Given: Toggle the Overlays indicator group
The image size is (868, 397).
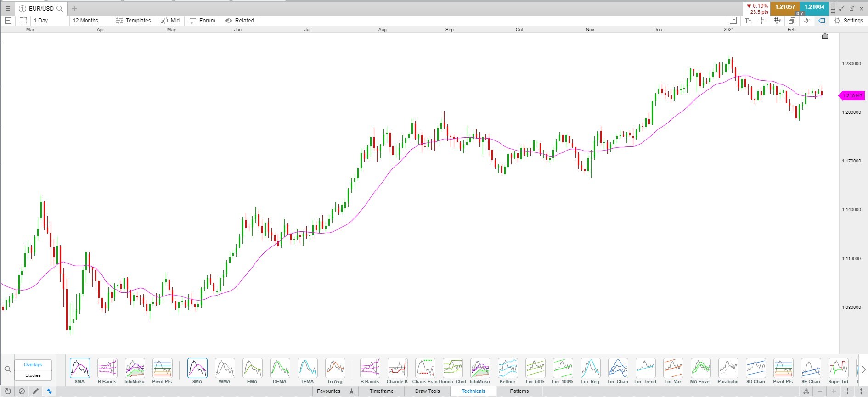Looking at the screenshot, I should (33, 365).
